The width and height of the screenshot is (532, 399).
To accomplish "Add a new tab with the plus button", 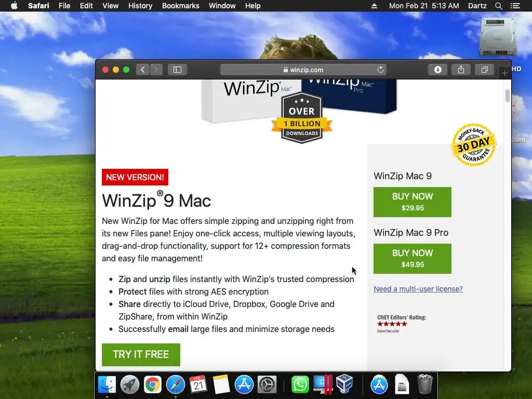I will pos(504,73).
